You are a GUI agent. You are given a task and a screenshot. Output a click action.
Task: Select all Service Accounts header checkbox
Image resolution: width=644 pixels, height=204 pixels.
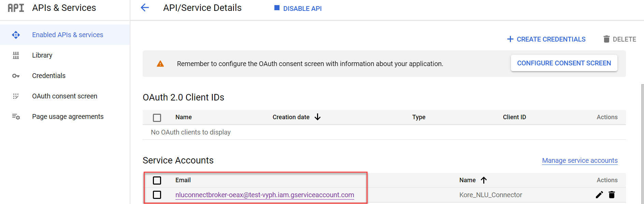click(157, 181)
